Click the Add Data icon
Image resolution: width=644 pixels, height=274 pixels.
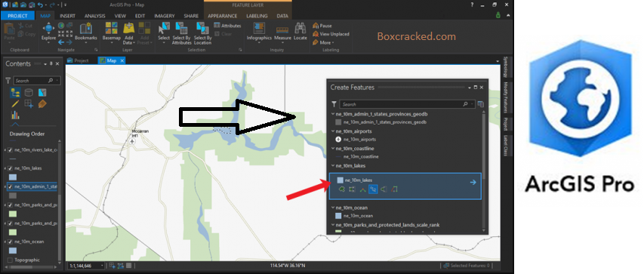pos(128,33)
